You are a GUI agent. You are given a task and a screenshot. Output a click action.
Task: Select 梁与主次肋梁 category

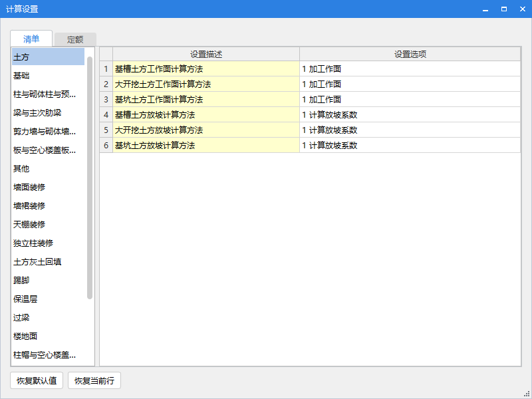click(x=48, y=112)
